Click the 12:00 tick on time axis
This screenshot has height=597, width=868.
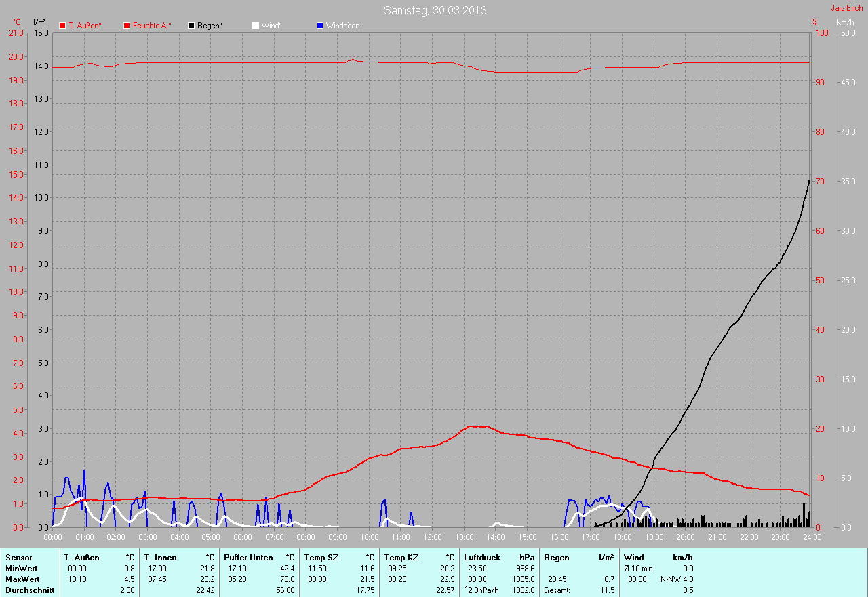(x=432, y=537)
